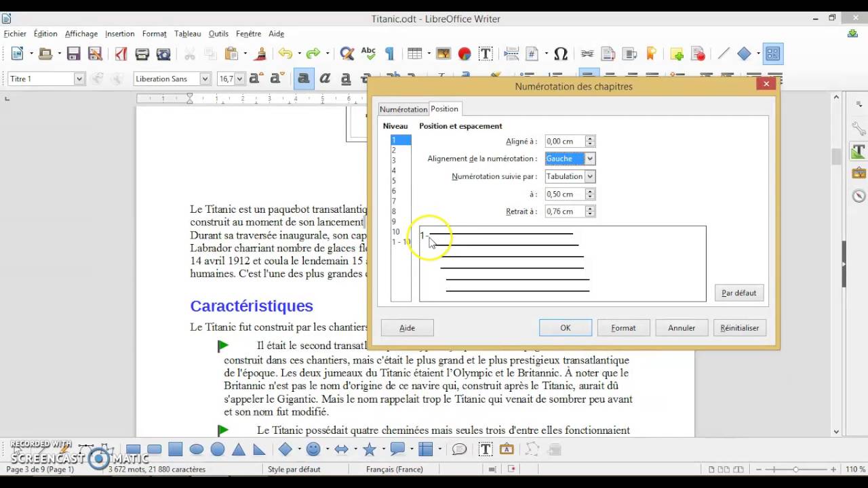Open the font size 16,7 dropdown

point(240,79)
